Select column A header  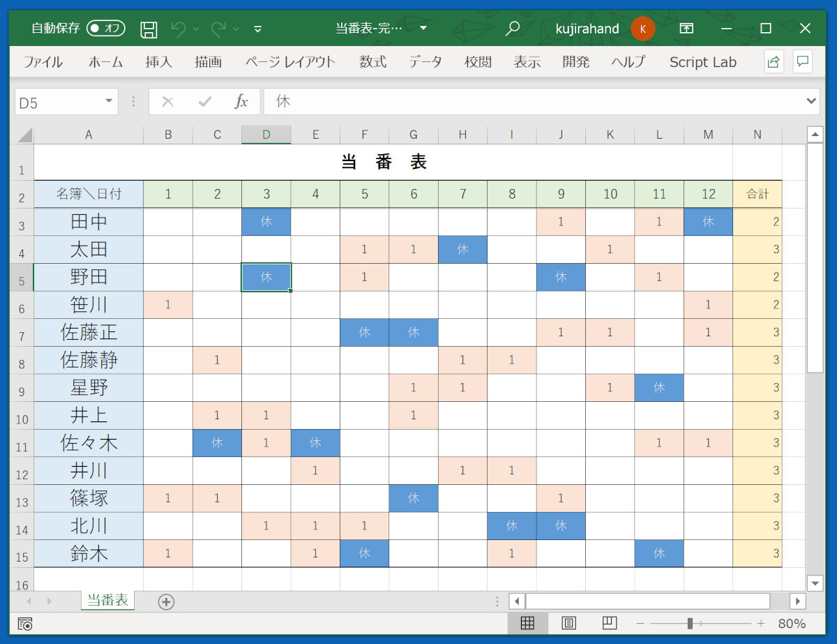(x=89, y=135)
